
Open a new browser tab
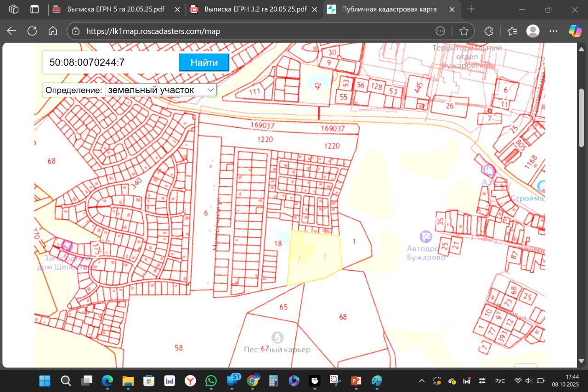471,9
